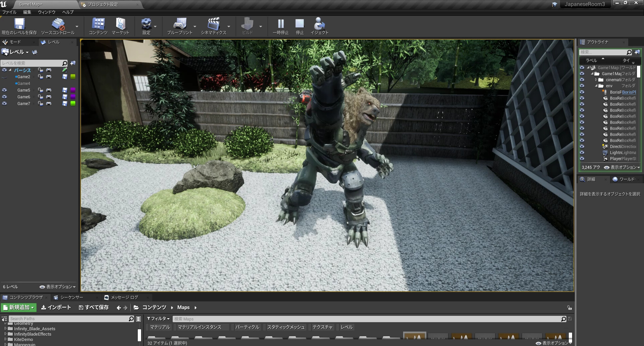Open the Source Control toolbar icon
644x346 pixels.
point(58,24)
